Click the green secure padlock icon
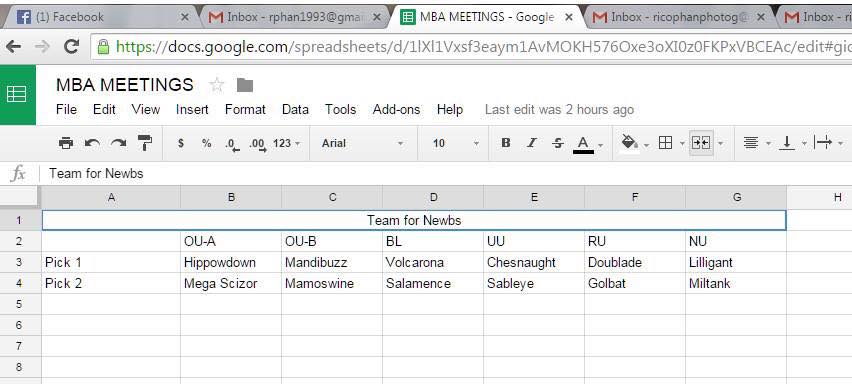 click(x=103, y=47)
